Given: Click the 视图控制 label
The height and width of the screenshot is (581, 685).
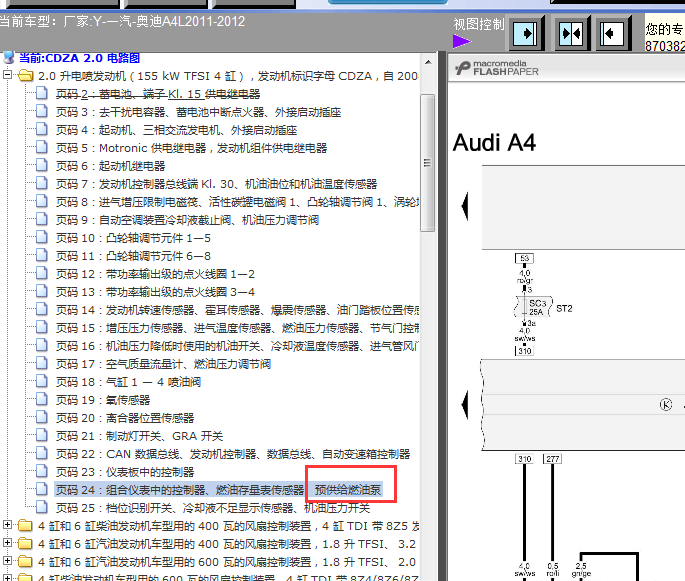Looking at the screenshot, I should click(479, 24).
